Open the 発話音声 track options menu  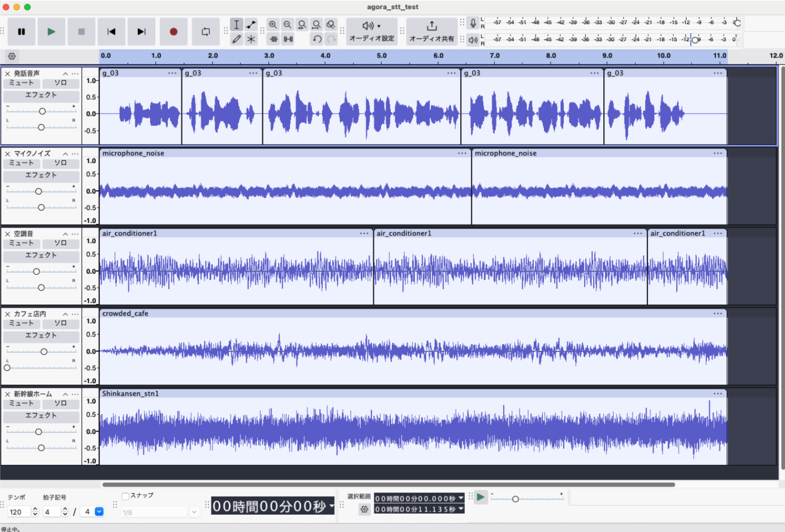75,74
